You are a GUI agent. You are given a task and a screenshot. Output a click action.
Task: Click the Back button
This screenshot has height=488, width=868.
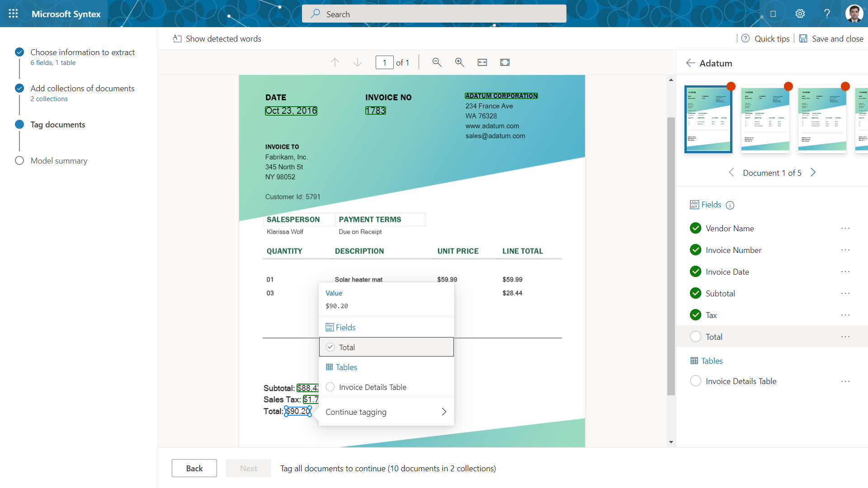[x=194, y=468]
